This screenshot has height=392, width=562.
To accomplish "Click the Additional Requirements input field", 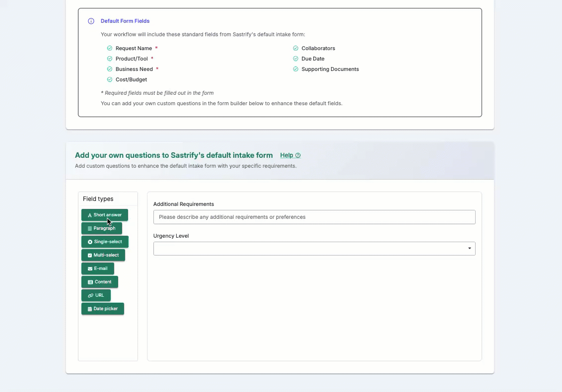I will [314, 217].
